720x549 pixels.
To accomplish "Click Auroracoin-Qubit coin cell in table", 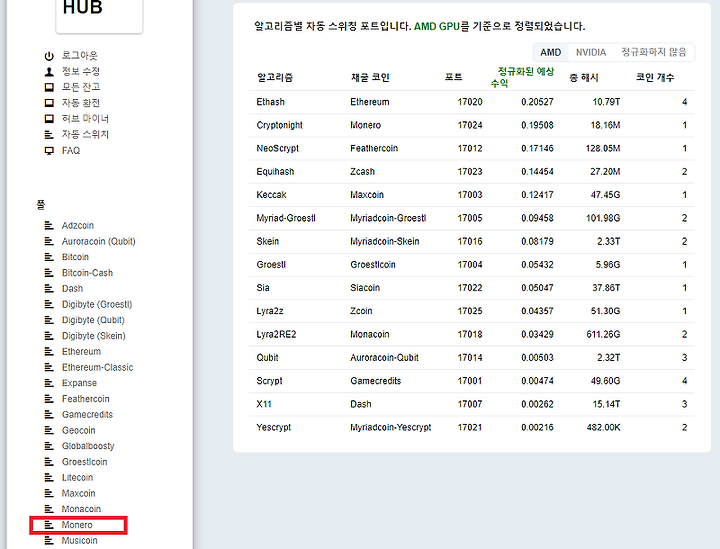I will (384, 358).
